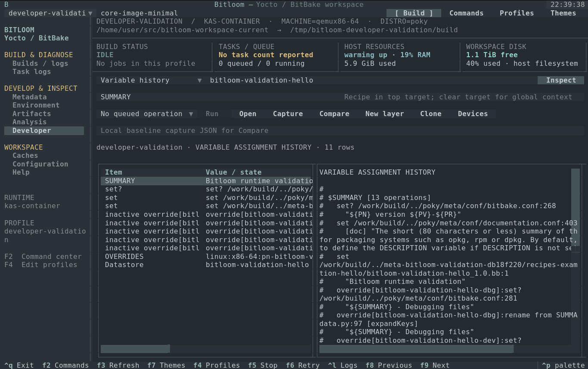Select the Themes tab in top bar
Image resolution: width=588 pixels, height=369 pixels.
point(563,13)
